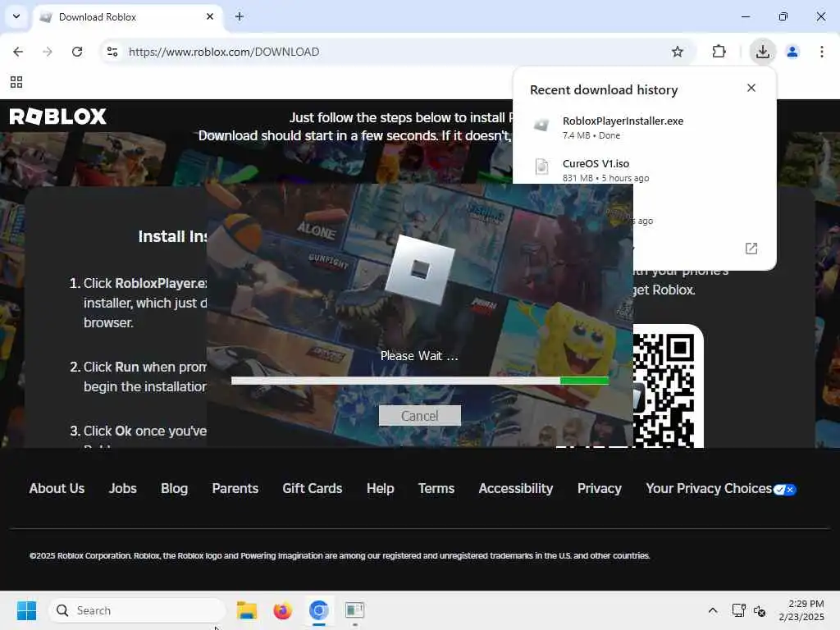This screenshot has height=630, width=840.
Task: Click the RobloxPlayerInstaller.exe file icon
Action: pos(541,125)
